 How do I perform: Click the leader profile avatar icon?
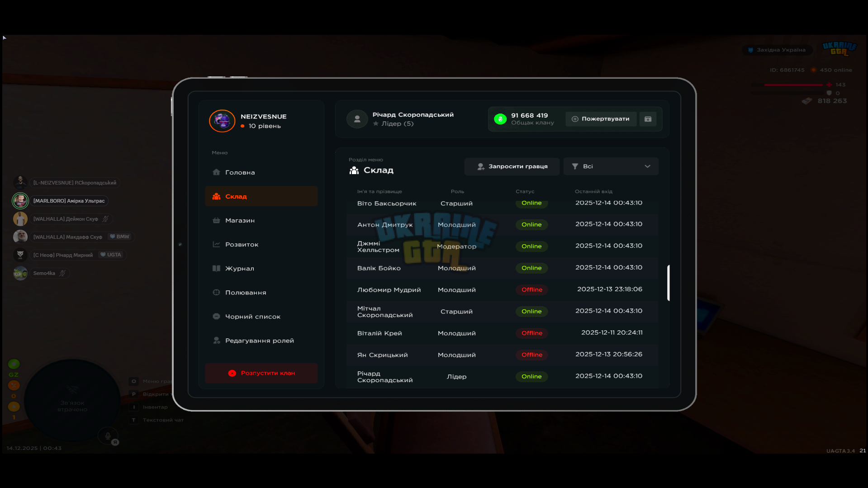coord(357,119)
